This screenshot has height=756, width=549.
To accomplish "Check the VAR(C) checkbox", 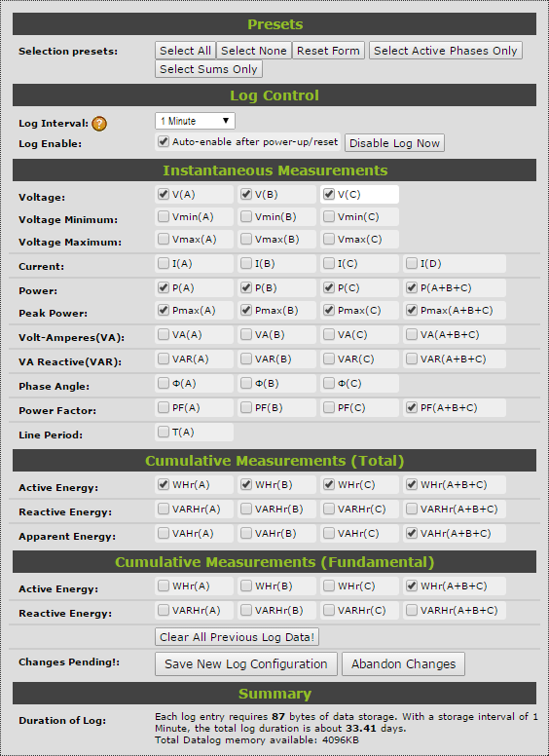I will 329,359.
